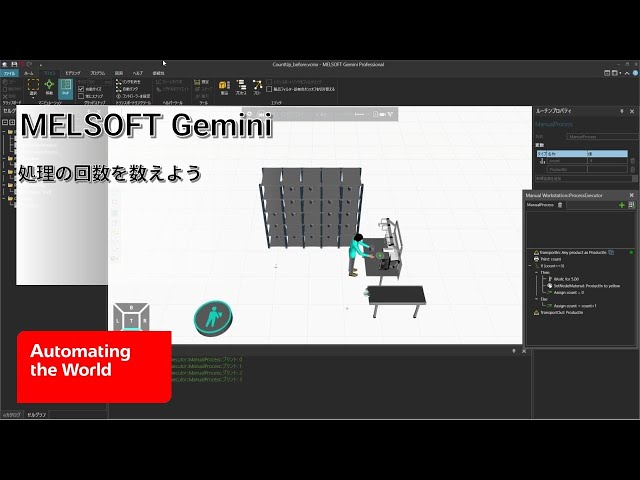Open the 図面 ribbon tab
The height and width of the screenshot is (480, 640).
[118, 73]
